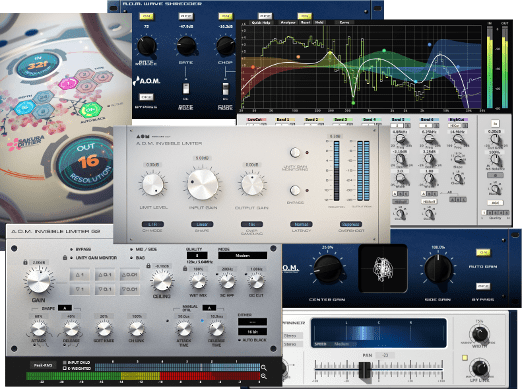The width and height of the screenshot is (522, 389).
Task: Open the SHAPE preset dropdown showing A
Action: (x=65, y=308)
